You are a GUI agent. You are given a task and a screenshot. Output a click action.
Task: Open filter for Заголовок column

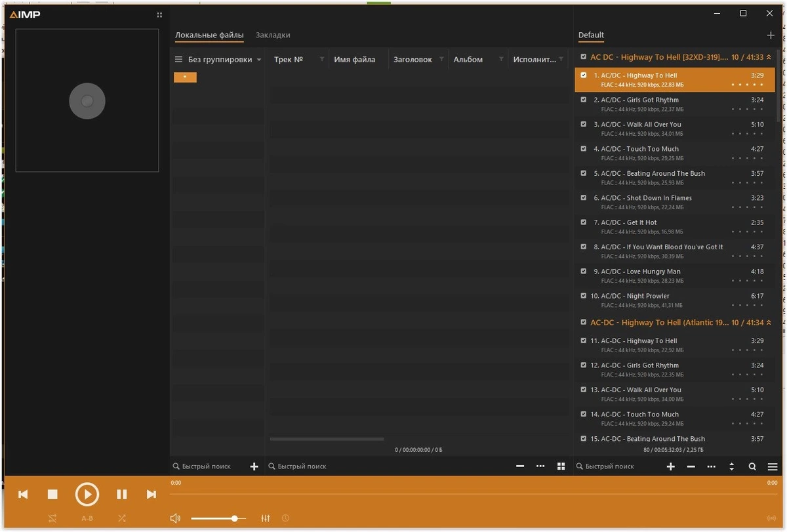pos(441,60)
